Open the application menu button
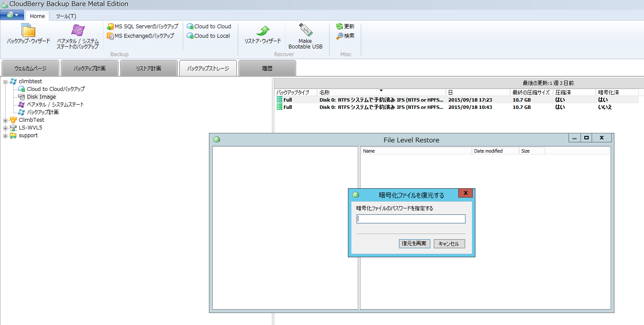This screenshot has width=644, height=325. tap(12, 15)
